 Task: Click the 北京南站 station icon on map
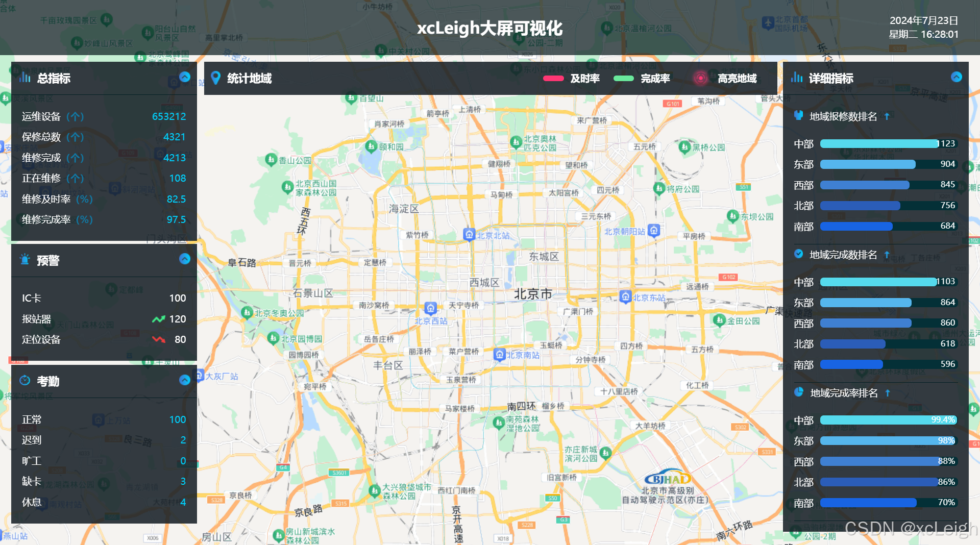click(x=499, y=355)
